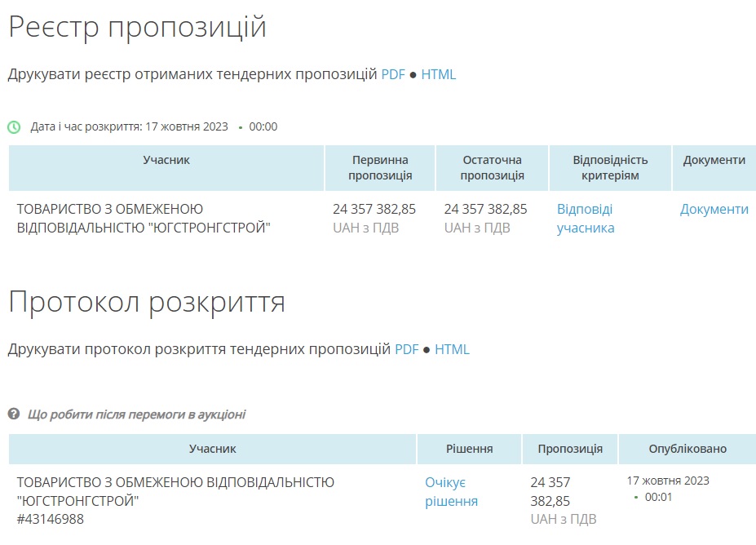Click 'Що робити після перемоги в аукціоні' help text
The height and width of the screenshot is (545, 756).
coord(136,414)
